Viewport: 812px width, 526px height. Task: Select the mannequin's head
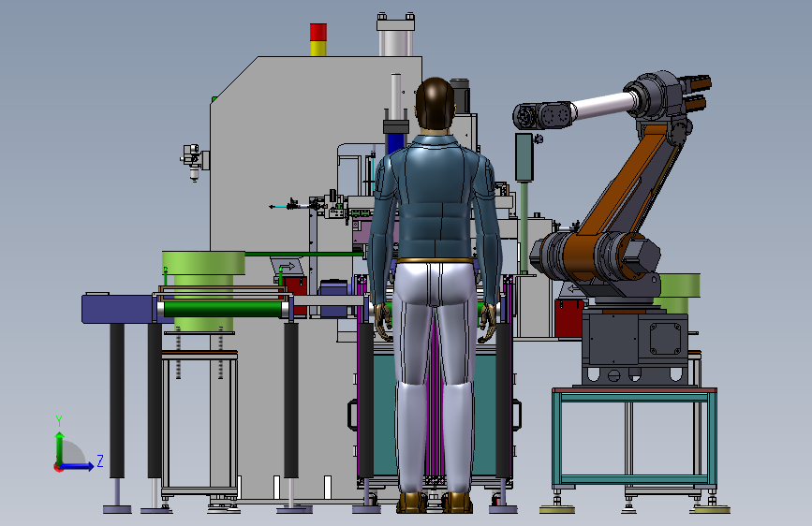[x=436, y=104]
